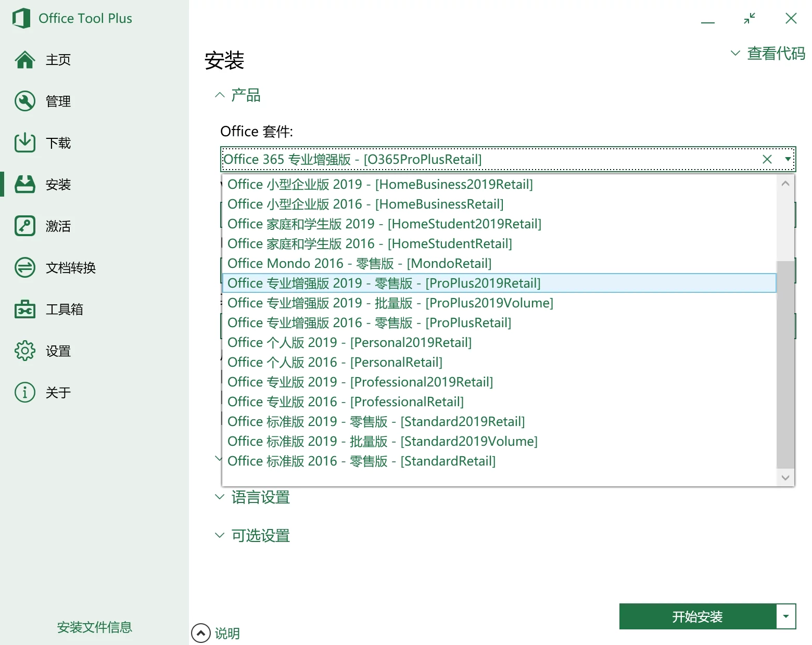Open the 说明 label link
This screenshot has height=645, width=812.
227,634
